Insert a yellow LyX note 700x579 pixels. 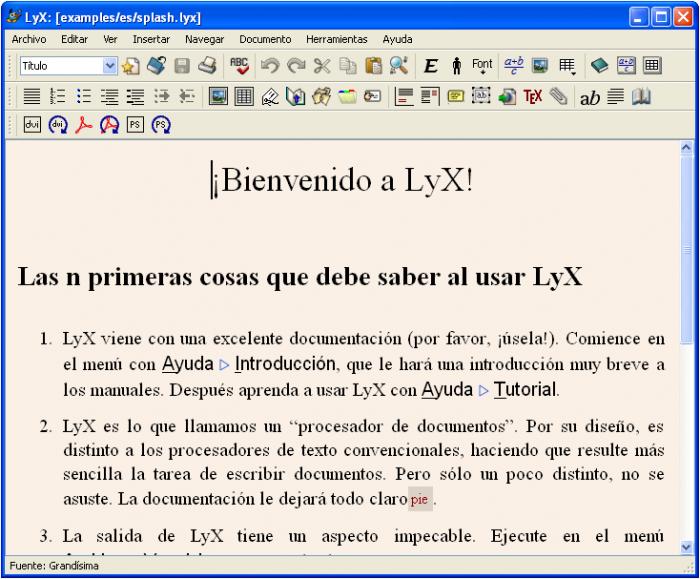455,96
